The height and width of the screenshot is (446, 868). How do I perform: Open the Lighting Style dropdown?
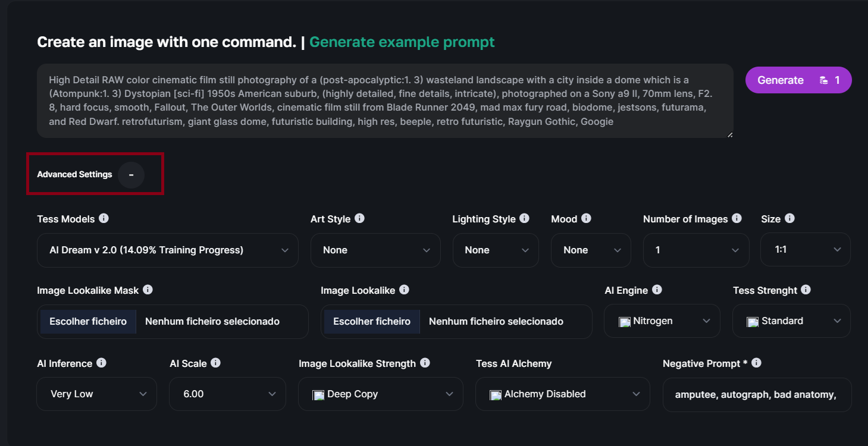(496, 250)
